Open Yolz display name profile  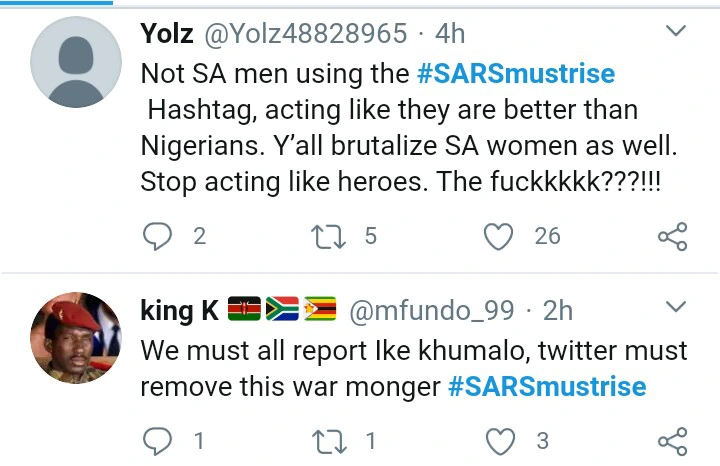[167, 34]
